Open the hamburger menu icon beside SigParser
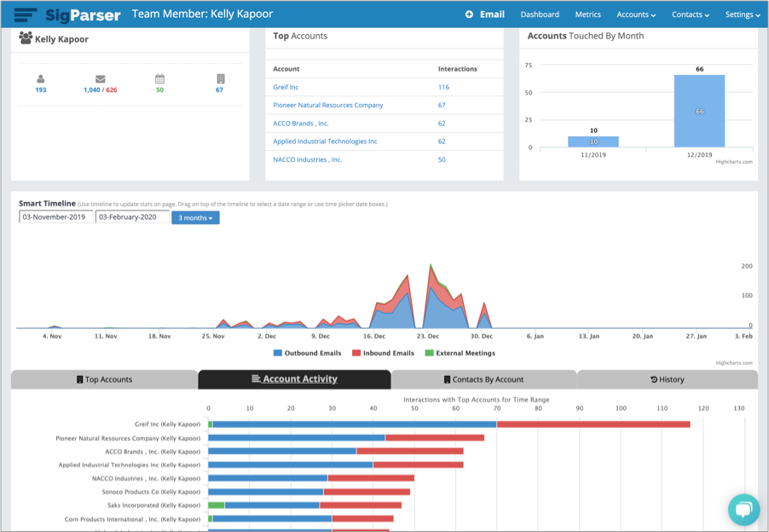The height and width of the screenshot is (532, 769). click(26, 14)
